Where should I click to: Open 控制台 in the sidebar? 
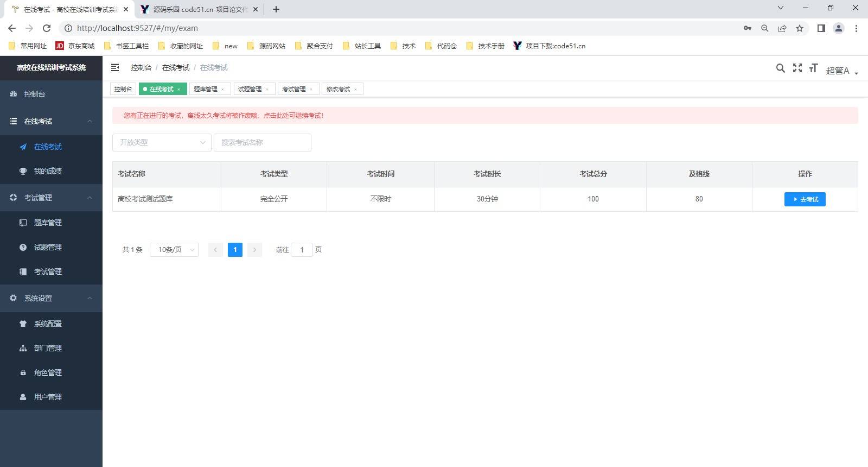coord(51,94)
